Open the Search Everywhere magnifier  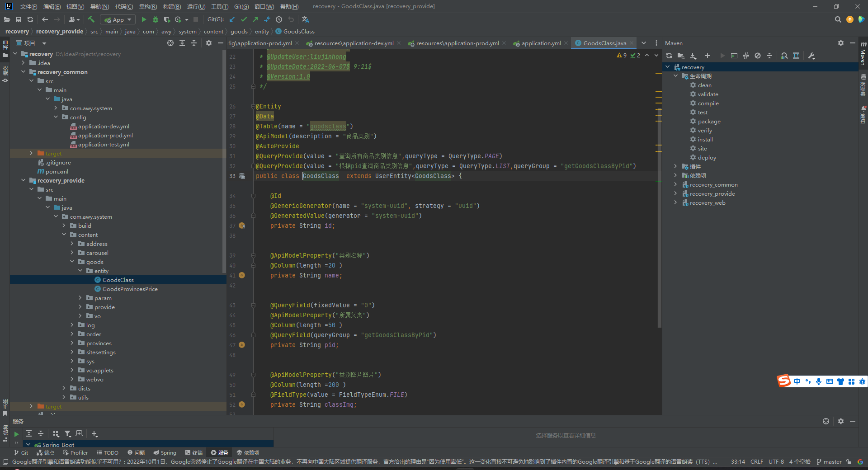[838, 19]
